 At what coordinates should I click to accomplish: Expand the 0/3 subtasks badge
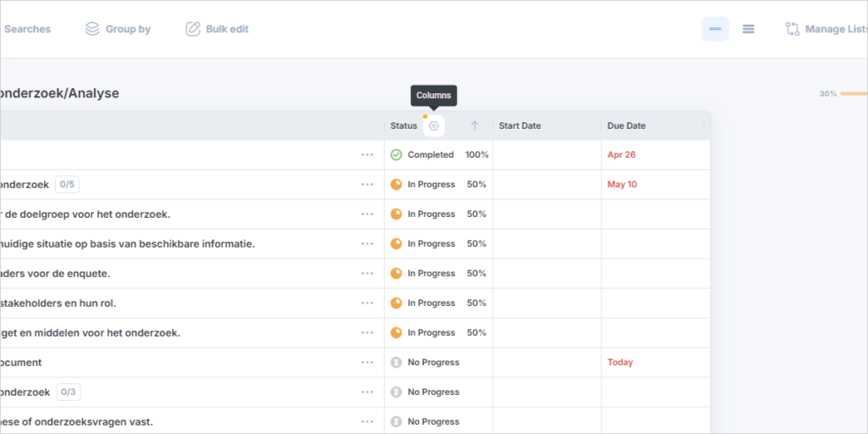[69, 392]
